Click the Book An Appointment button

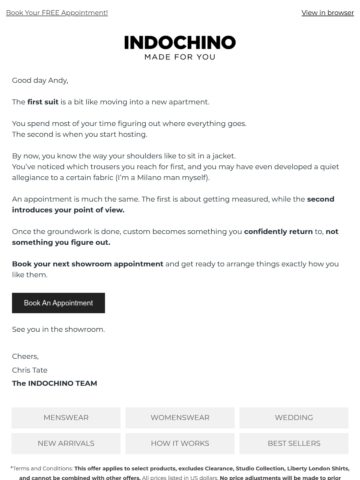pos(58,303)
